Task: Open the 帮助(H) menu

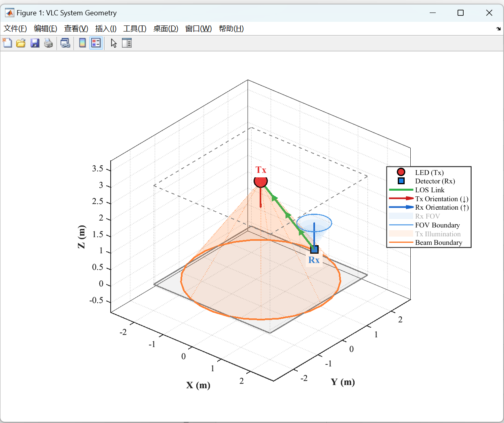Action: point(231,29)
